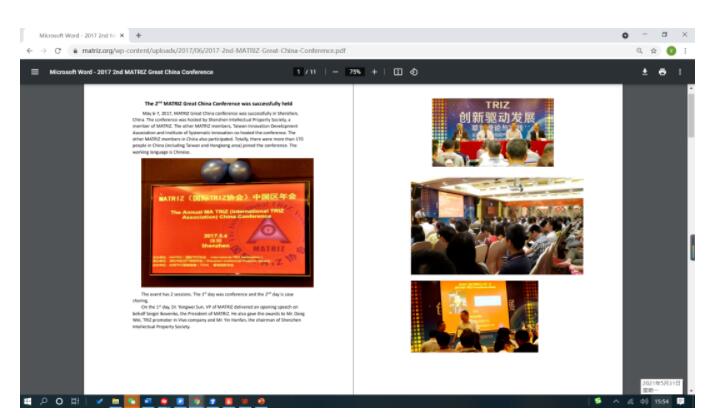Image resolution: width=723 pixels, height=418 pixels.
Task: Click the zoom out minus button
Action: click(336, 72)
